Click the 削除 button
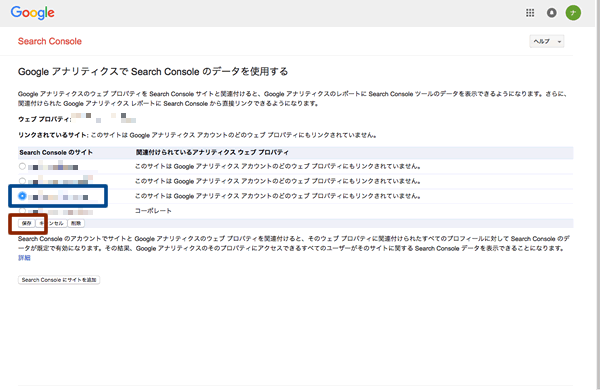 pyautogui.click(x=76, y=224)
